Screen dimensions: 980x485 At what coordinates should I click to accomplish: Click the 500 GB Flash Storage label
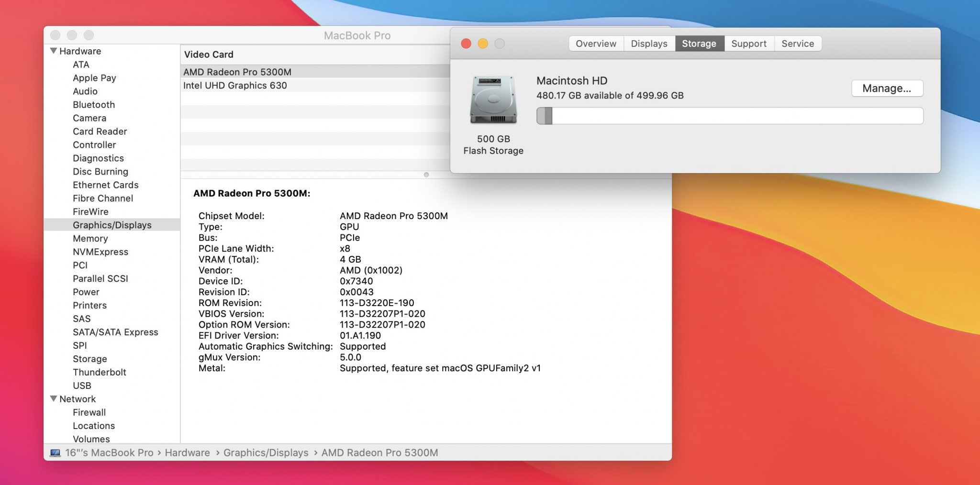tap(493, 145)
